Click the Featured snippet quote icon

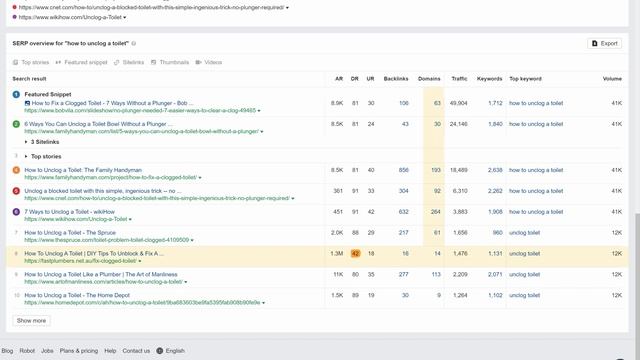58,62
